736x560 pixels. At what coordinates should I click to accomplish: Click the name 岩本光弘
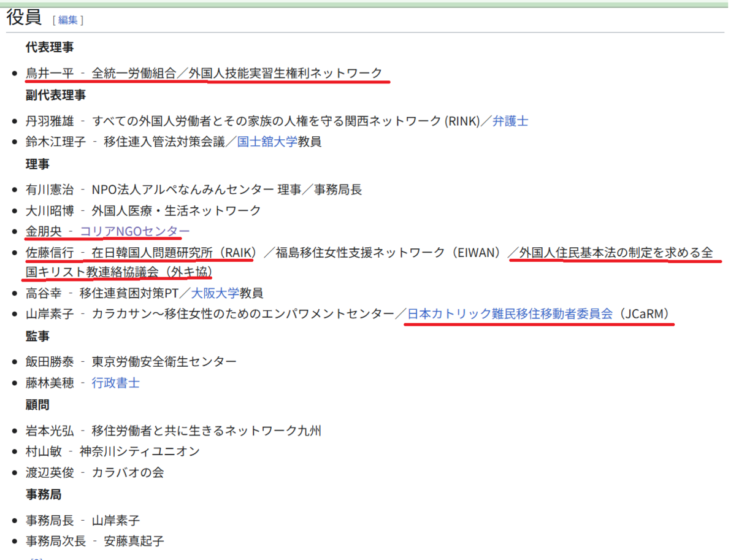click(50, 431)
